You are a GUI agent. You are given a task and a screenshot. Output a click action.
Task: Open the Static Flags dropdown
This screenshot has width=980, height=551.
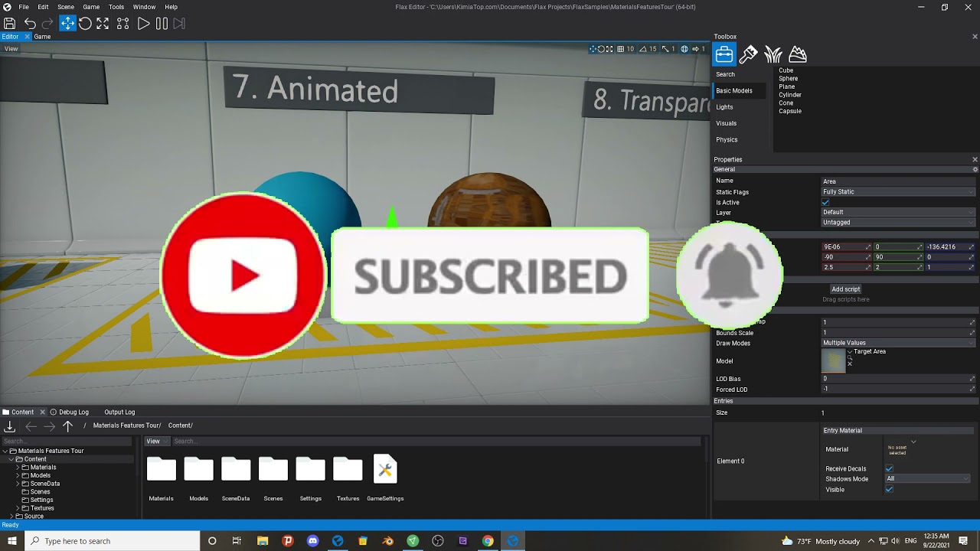point(898,192)
